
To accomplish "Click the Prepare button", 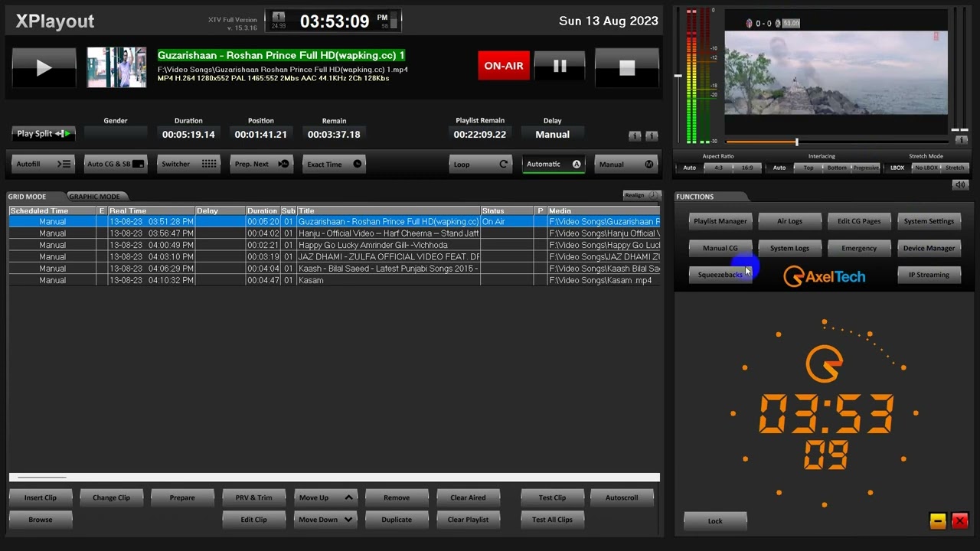I will tap(182, 497).
